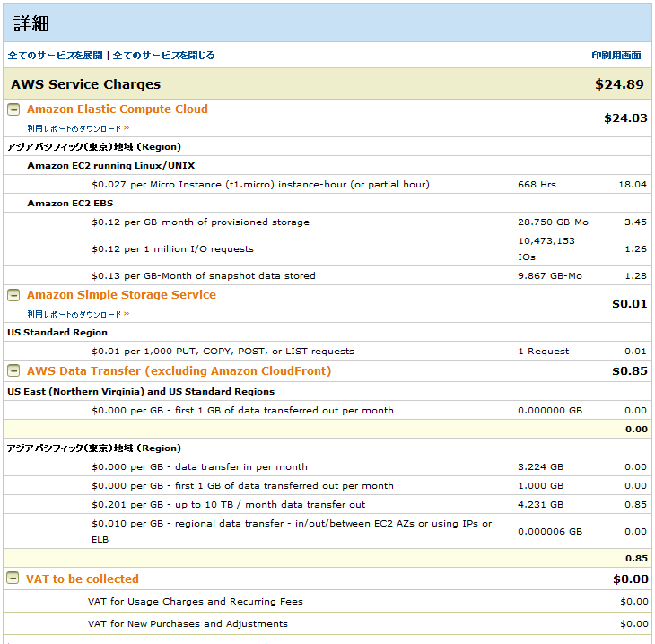Click the 1.26 I/O requests charge
655x644 pixels.
pyautogui.click(x=636, y=249)
